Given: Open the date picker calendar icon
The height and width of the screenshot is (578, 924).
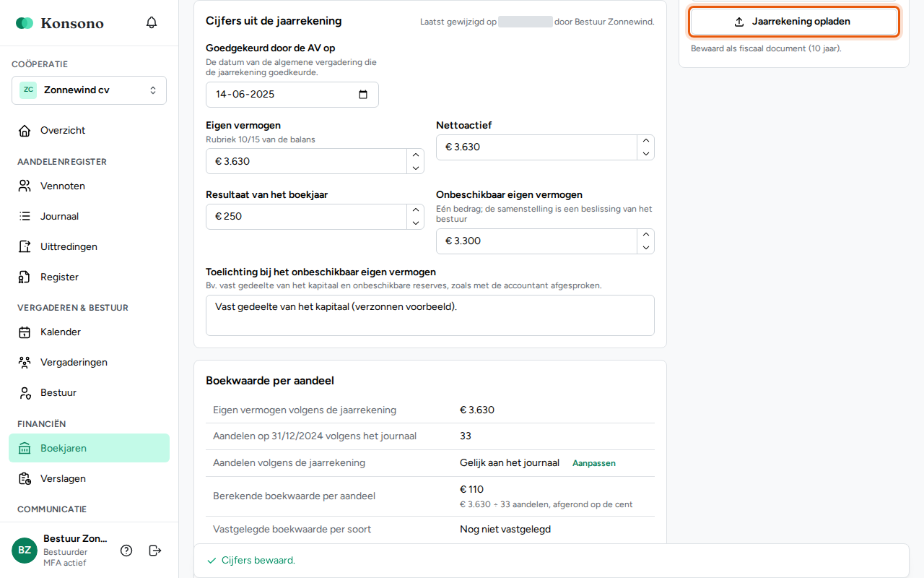Looking at the screenshot, I should 363,95.
